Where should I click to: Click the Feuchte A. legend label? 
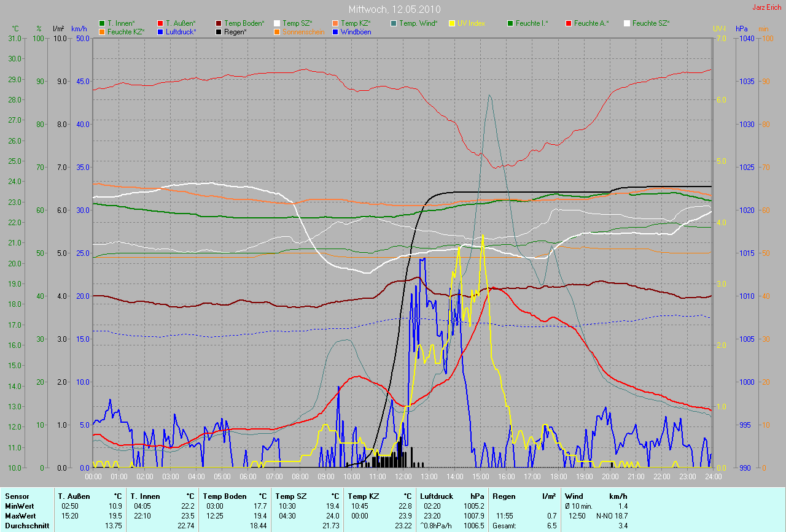[591, 23]
